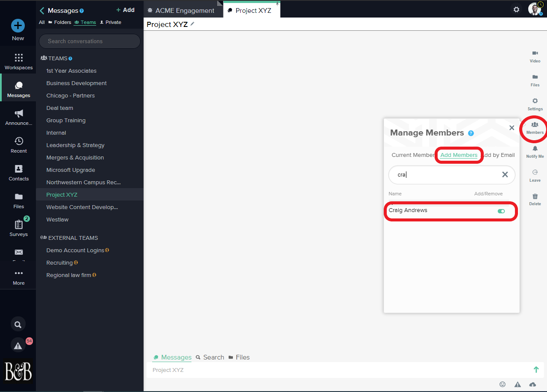Filter conversations by All

tap(42, 22)
